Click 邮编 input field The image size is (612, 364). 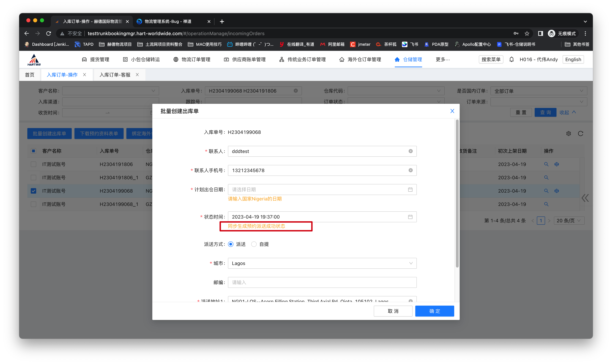tap(322, 282)
